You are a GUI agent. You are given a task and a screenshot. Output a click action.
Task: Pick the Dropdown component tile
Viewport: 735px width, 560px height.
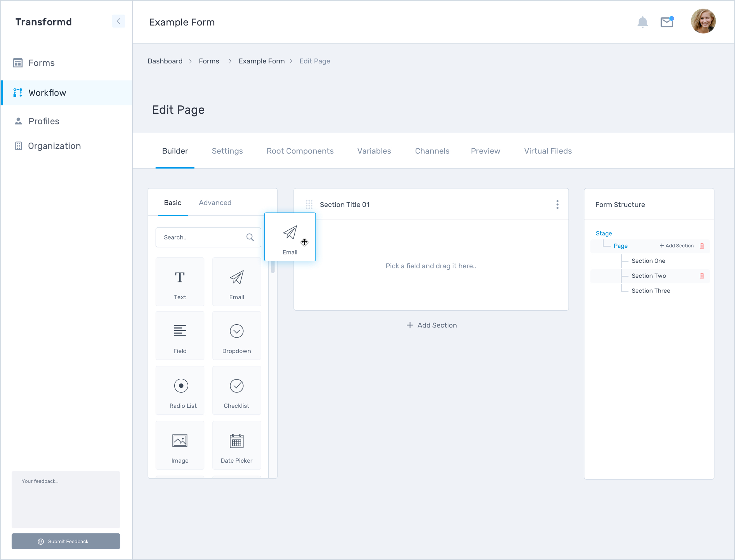click(236, 336)
